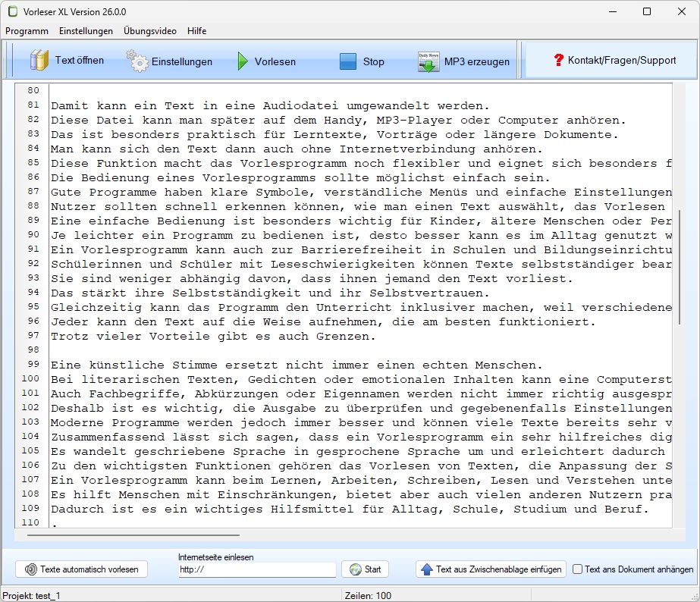This screenshot has width=700, height=602.
Task: Enable Text ans Dokument anhängen checkbox
Action: 577,569
